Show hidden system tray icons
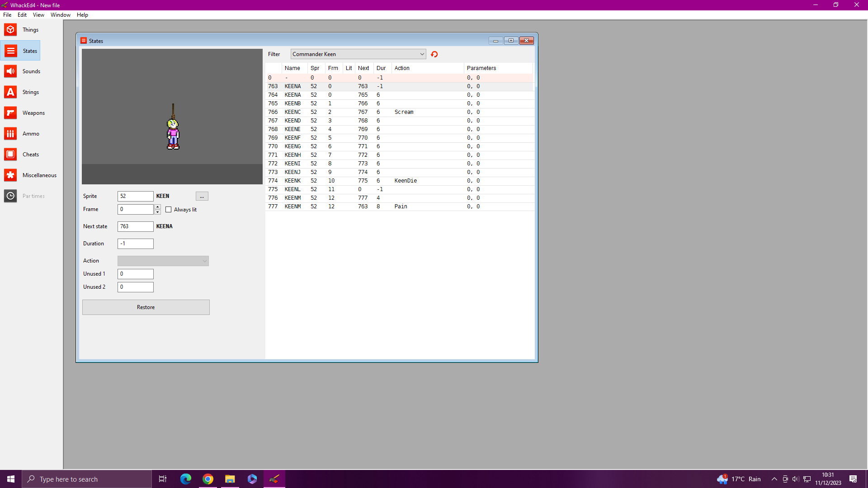868x488 pixels. click(774, 479)
